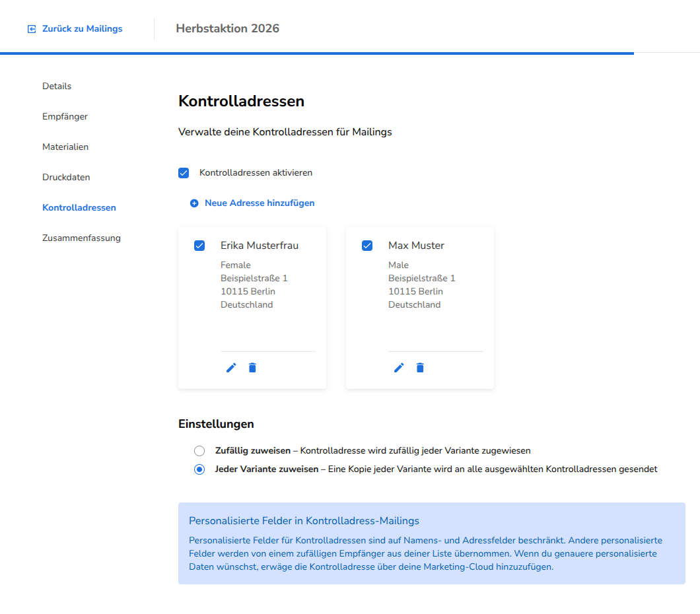Click the Kontrolladressen page heading
Viewport: 700px width, 614px height.
click(241, 101)
